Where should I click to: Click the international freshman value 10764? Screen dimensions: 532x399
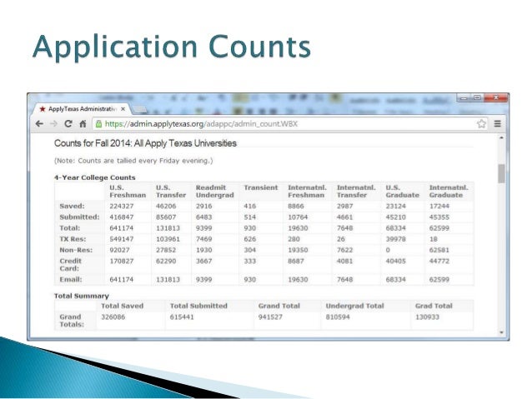(x=298, y=217)
